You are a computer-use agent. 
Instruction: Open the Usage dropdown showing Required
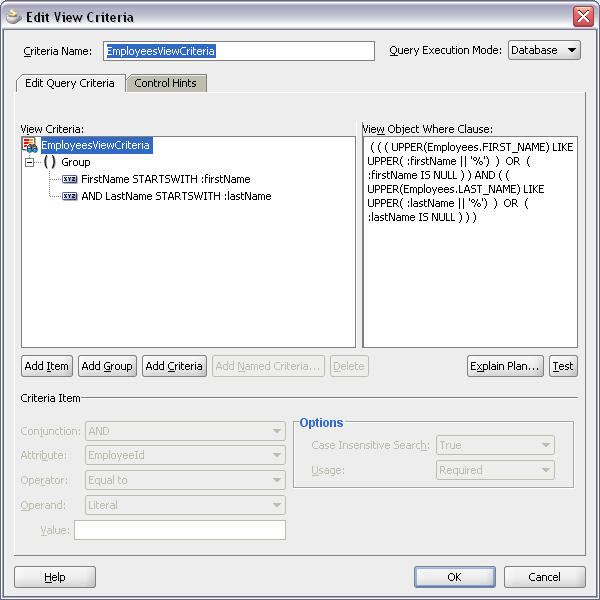[495, 470]
